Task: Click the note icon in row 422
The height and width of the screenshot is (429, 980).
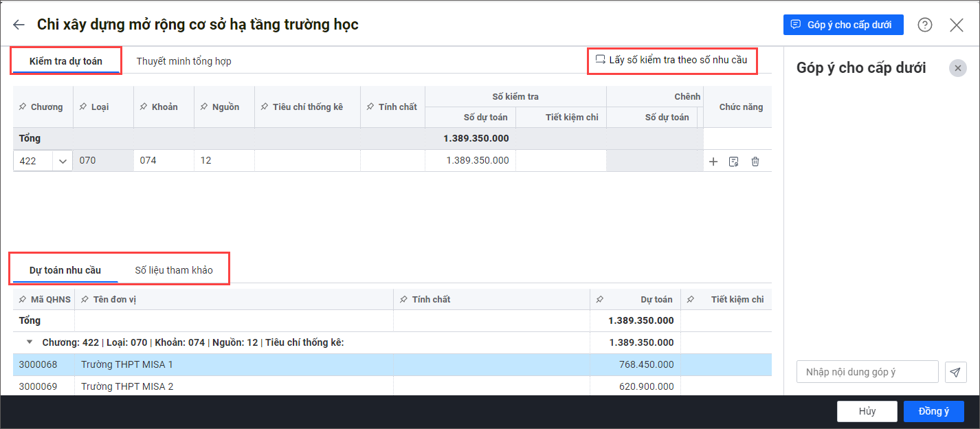Action: click(x=734, y=162)
